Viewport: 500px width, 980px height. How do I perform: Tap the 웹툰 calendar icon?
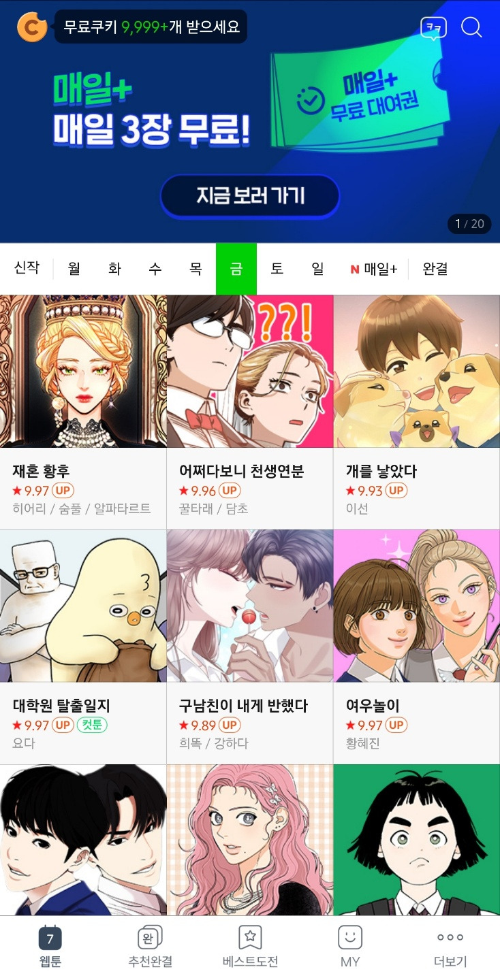pos(50,937)
